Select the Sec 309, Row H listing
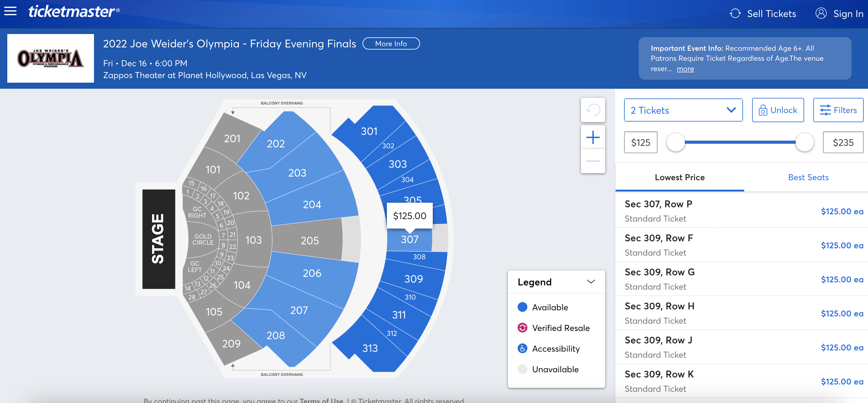The image size is (868, 403). pyautogui.click(x=741, y=313)
